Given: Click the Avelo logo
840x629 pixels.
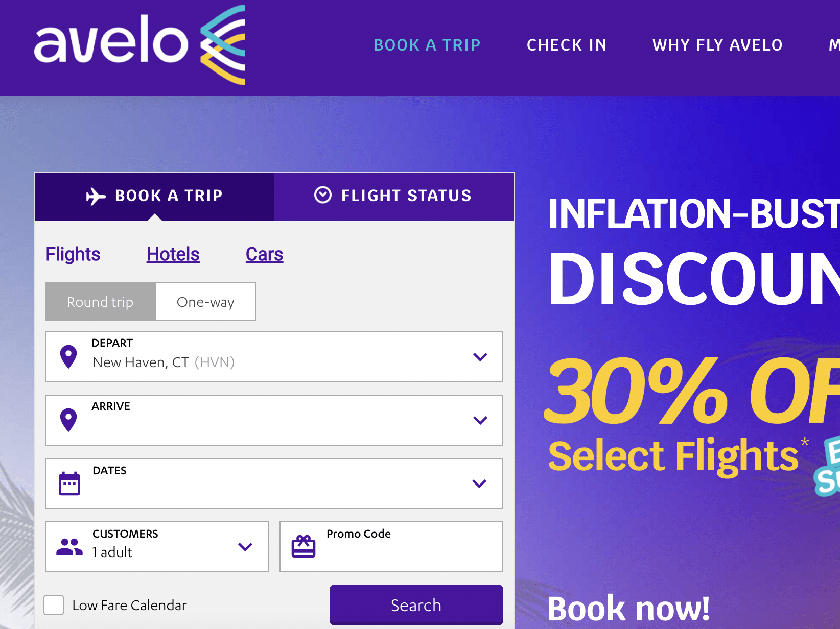Looking at the screenshot, I should [x=138, y=46].
